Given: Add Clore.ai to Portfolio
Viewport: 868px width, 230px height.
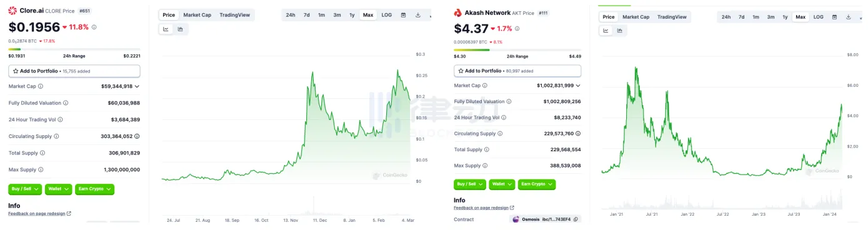Looking at the screenshot, I should click(x=74, y=71).
